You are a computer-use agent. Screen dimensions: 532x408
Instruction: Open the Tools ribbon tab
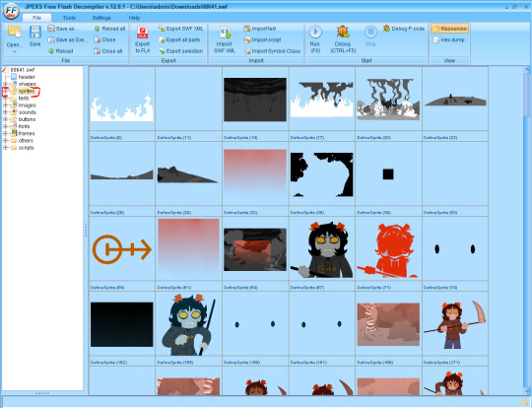pos(69,18)
